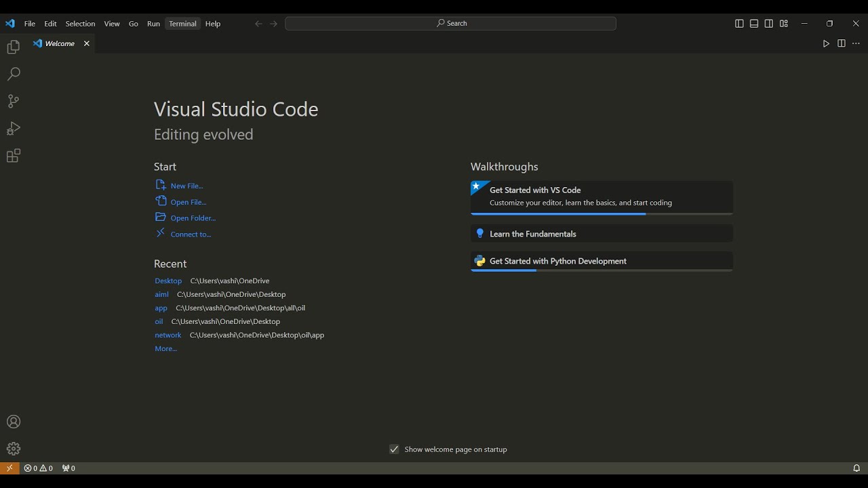Image resolution: width=868 pixels, height=488 pixels.
Task: Toggle the secondary side bar layout icon
Action: 769,24
